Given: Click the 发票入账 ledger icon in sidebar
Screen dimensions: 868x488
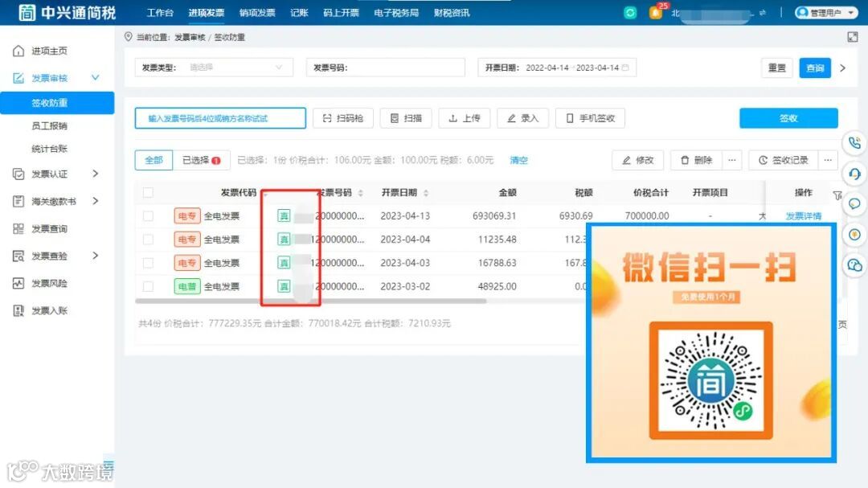Looking at the screenshot, I should point(18,310).
